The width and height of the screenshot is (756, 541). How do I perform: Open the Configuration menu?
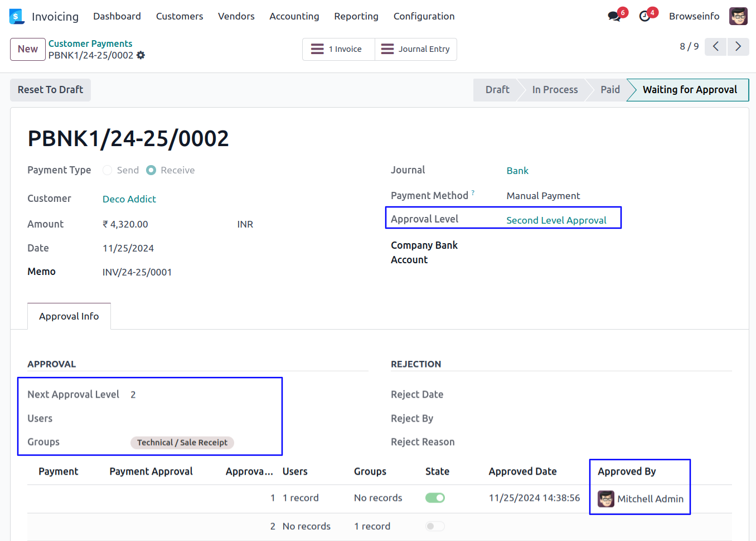pyautogui.click(x=424, y=16)
